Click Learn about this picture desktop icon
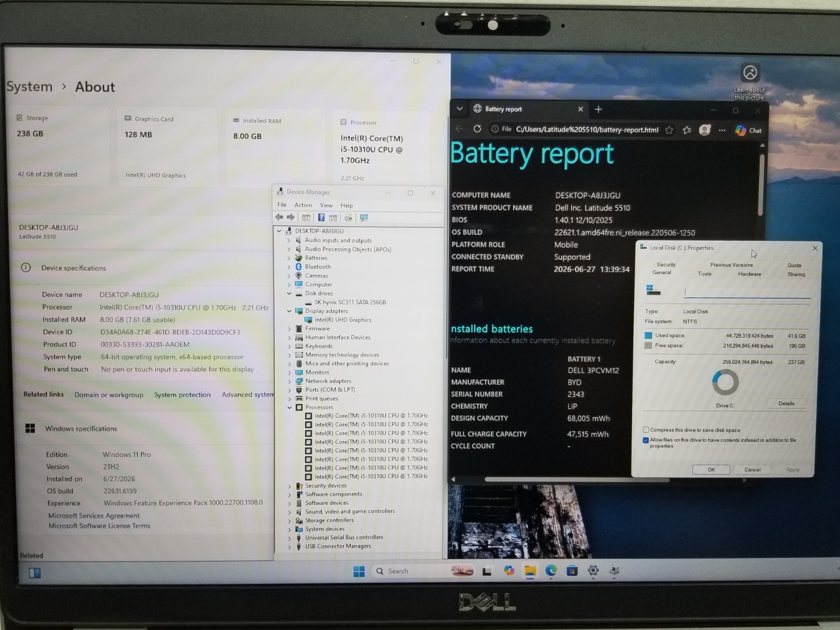This screenshot has height=630, width=840. click(750, 82)
